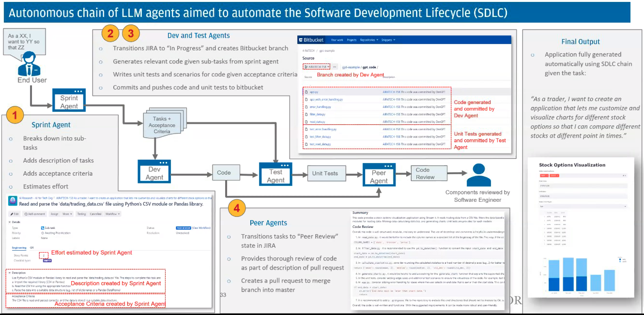Image resolution: width=644 pixels, height=315 pixels.
Task: Open test_filter_data.py file
Action: [x=320, y=137]
